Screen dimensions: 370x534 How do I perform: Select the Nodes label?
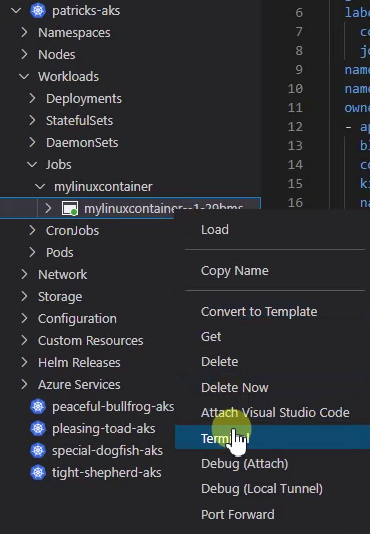click(x=57, y=55)
